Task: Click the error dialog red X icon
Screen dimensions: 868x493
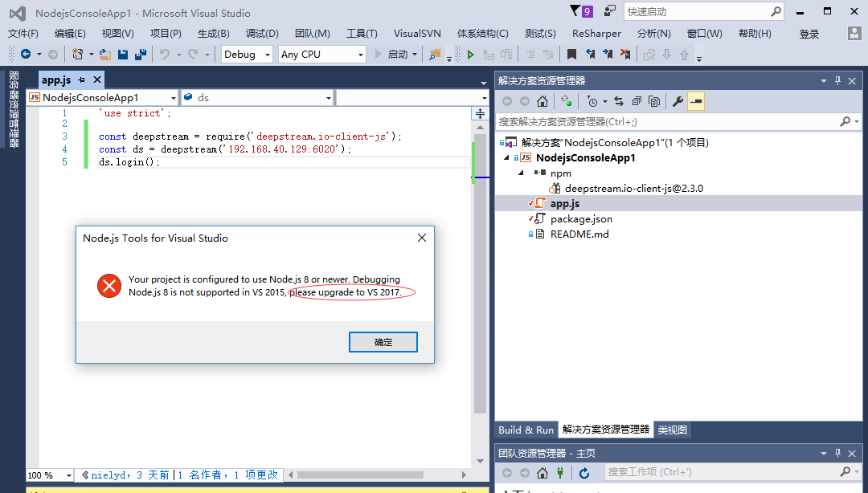Action: (x=109, y=286)
